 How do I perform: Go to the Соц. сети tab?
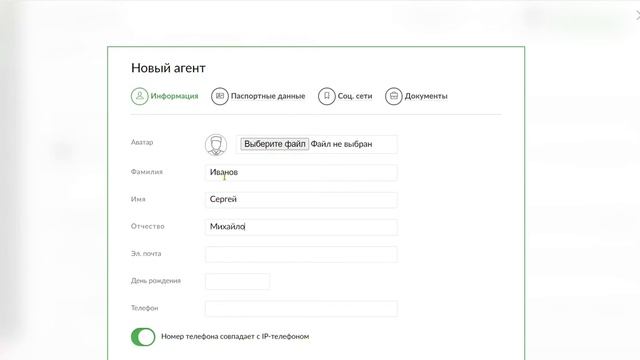[x=345, y=96]
